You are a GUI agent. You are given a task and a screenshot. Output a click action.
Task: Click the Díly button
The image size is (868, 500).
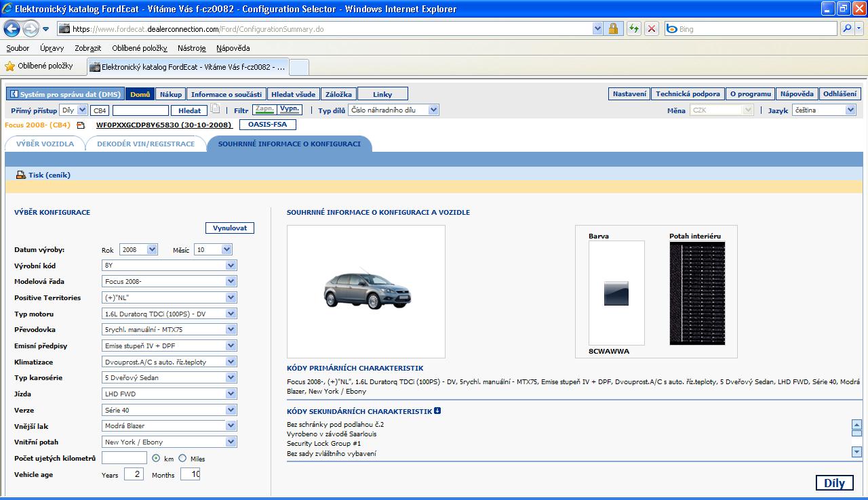pyautogui.click(x=834, y=483)
